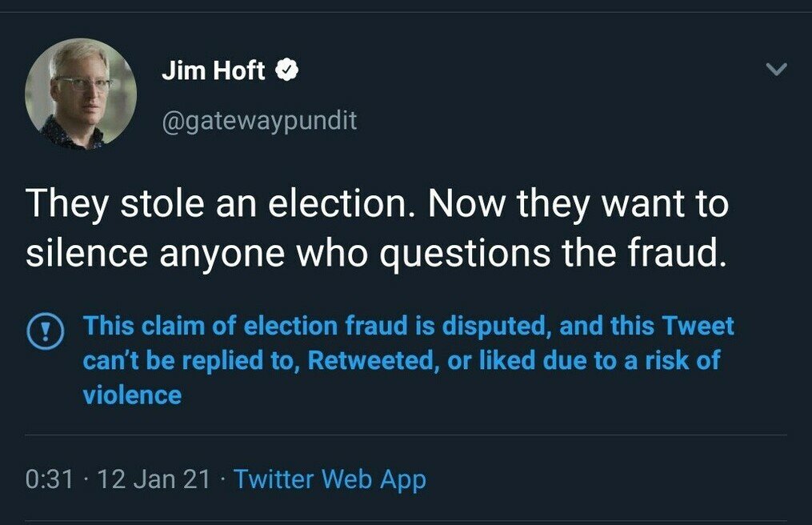Viewport: 812px width, 525px height.
Task: Click the blue verified checkmark badge
Action: (x=286, y=71)
